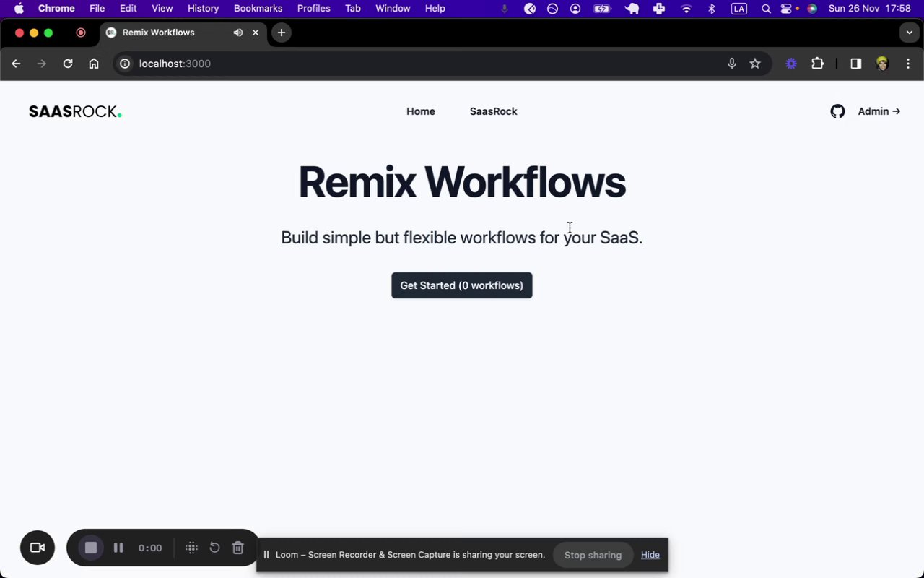
Task: Open the Bookmarks menu
Action: click(x=258, y=9)
